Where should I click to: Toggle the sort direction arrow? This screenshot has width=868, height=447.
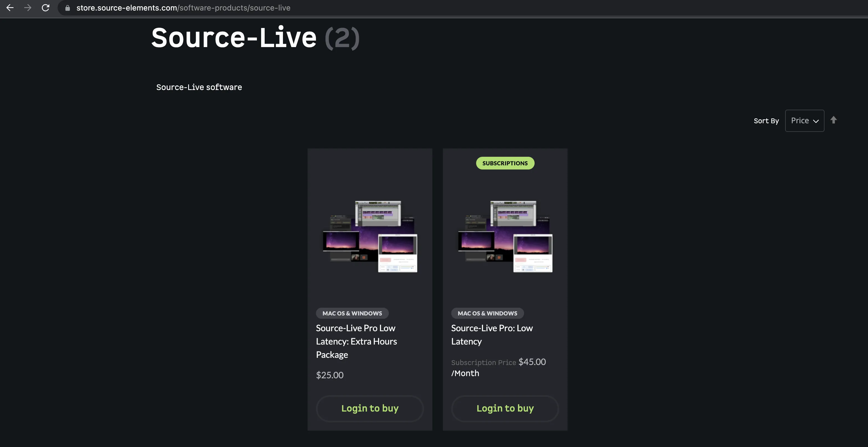tap(834, 120)
